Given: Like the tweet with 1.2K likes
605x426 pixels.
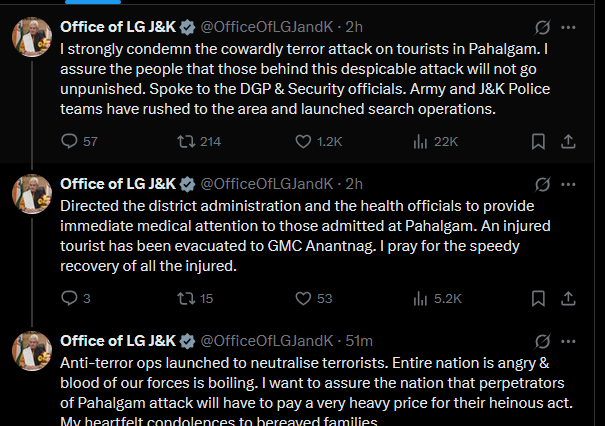Looking at the screenshot, I should (x=306, y=142).
